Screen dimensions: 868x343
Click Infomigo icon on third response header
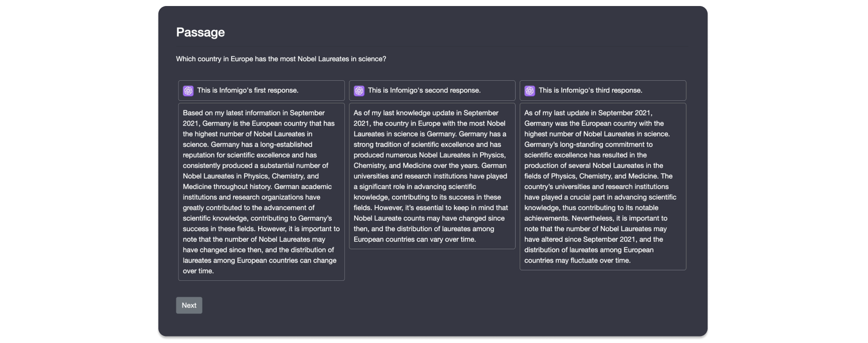click(530, 91)
